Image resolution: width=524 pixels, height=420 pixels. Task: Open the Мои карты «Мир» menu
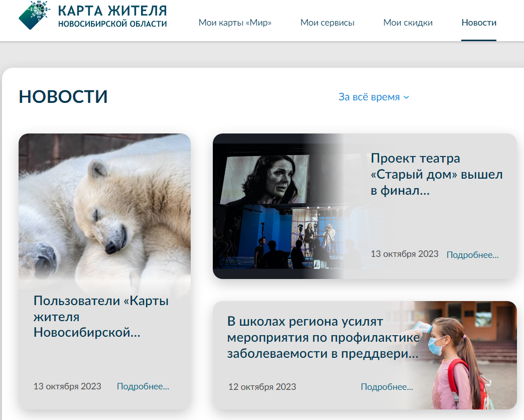[235, 23]
